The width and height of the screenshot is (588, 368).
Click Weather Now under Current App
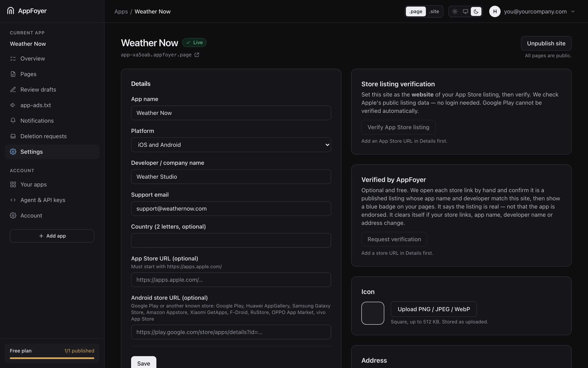tap(28, 44)
